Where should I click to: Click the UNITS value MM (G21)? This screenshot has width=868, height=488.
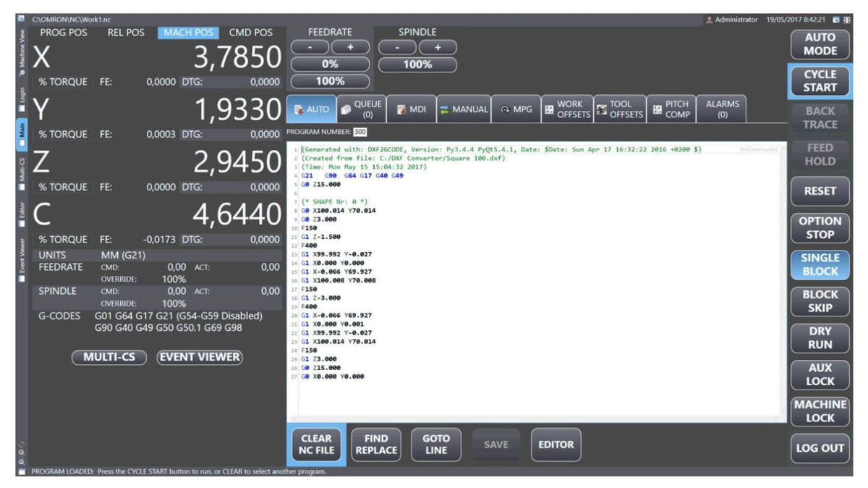(x=124, y=256)
